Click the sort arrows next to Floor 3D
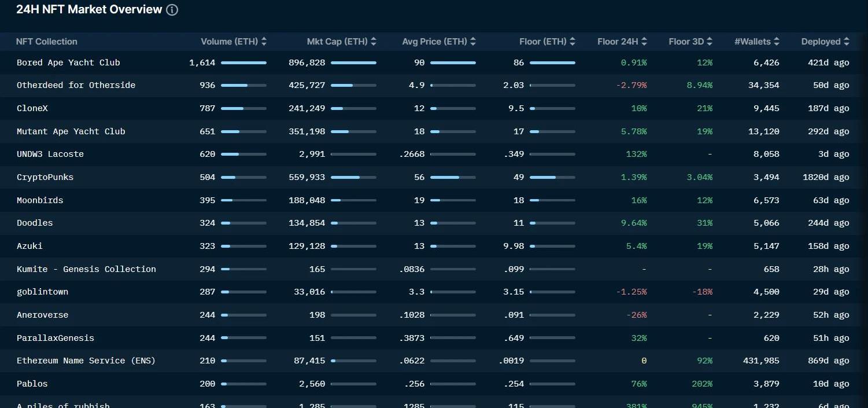The image size is (868, 408). click(x=710, y=42)
